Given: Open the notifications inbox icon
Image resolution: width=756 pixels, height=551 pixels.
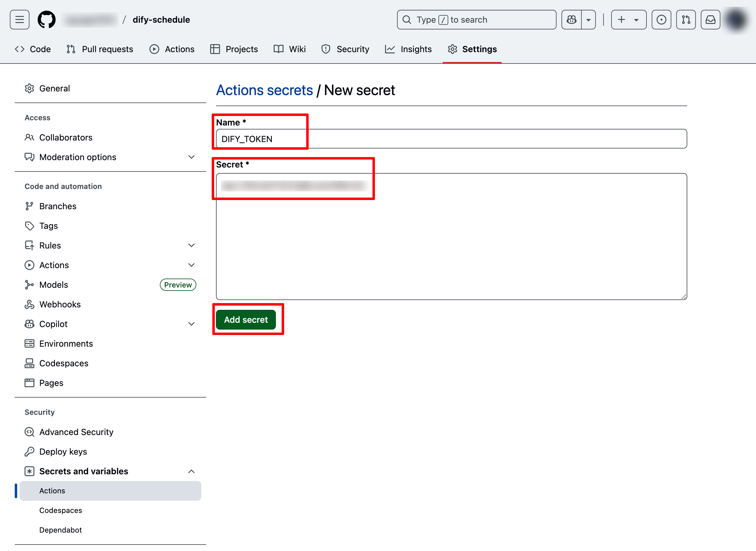Looking at the screenshot, I should click(710, 20).
